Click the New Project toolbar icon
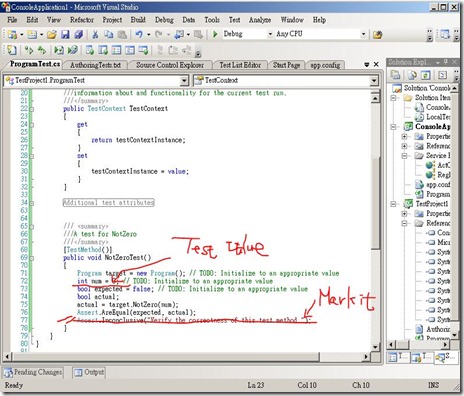The width and height of the screenshot is (464, 396). point(12,34)
